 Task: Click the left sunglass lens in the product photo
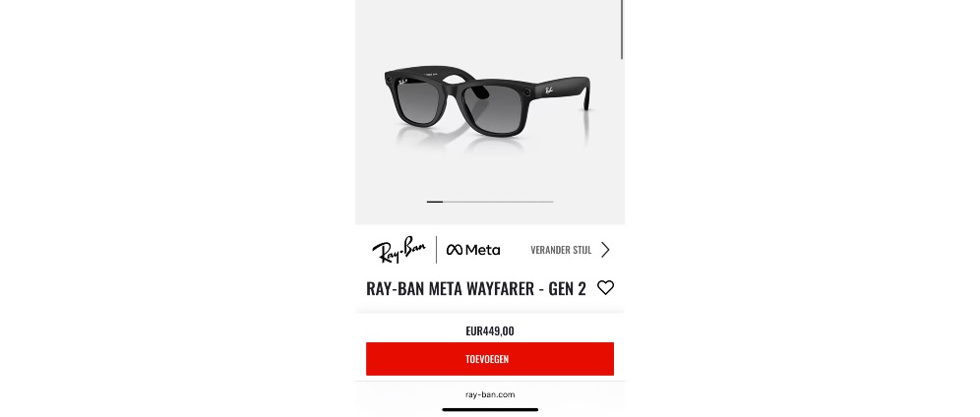coord(417,102)
